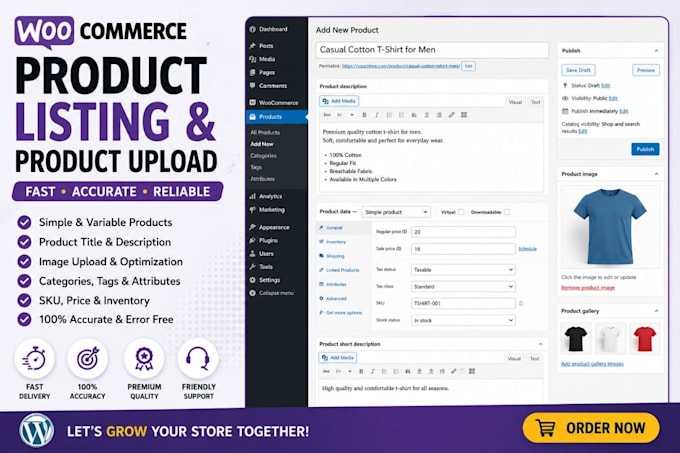Click the yellow ORDER NOW button
The height and width of the screenshot is (453, 680).
591,428
